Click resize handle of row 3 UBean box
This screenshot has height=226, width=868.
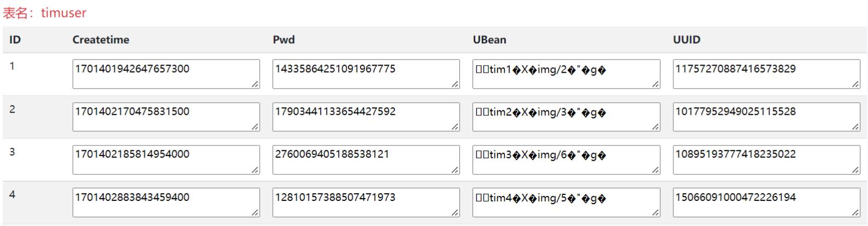(656, 170)
